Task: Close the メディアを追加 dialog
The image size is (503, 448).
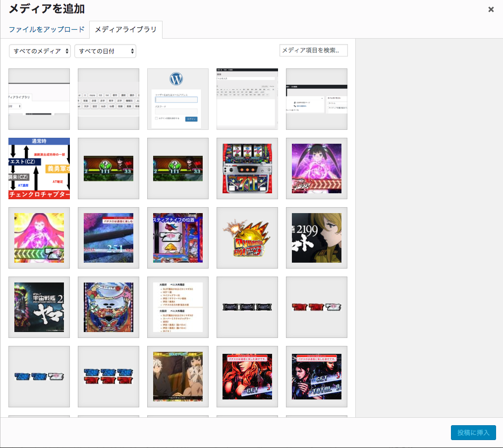Action: [491, 9]
